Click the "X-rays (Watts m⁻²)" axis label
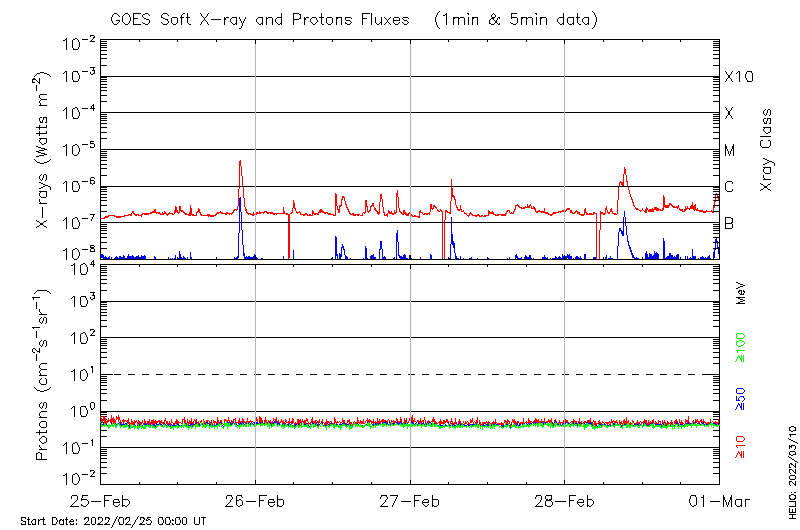 click(43, 152)
